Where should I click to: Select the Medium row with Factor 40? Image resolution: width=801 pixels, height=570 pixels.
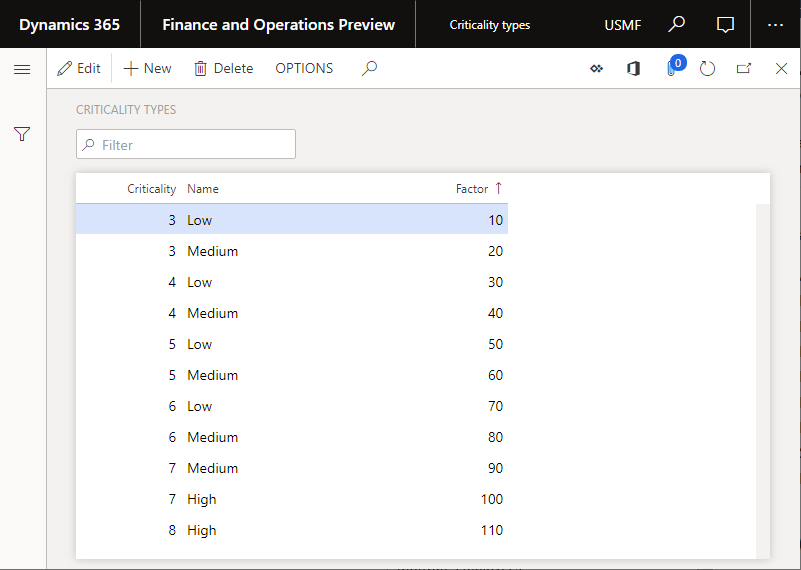click(292, 313)
